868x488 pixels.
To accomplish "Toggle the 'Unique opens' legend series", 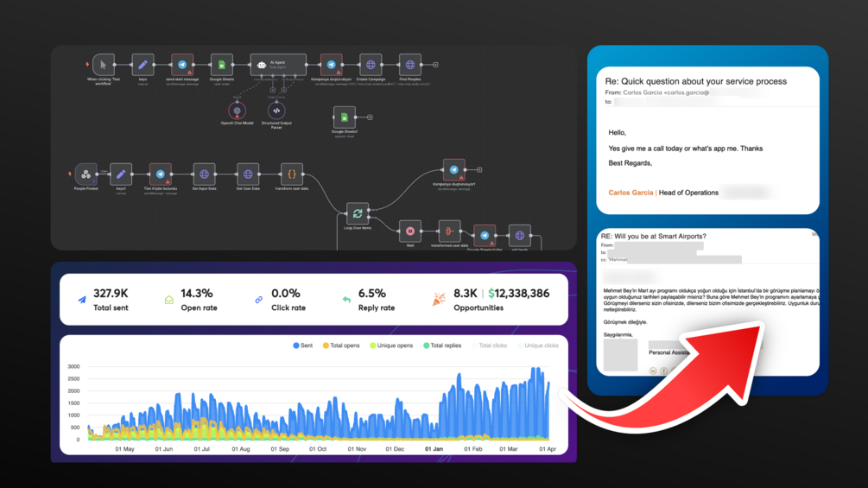I will pyautogui.click(x=391, y=345).
